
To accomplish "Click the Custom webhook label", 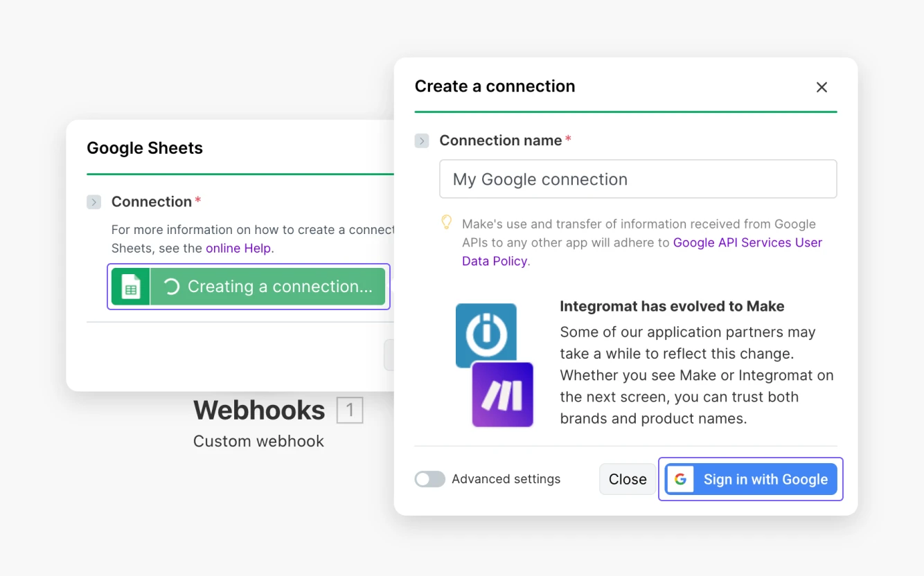I will tap(258, 441).
